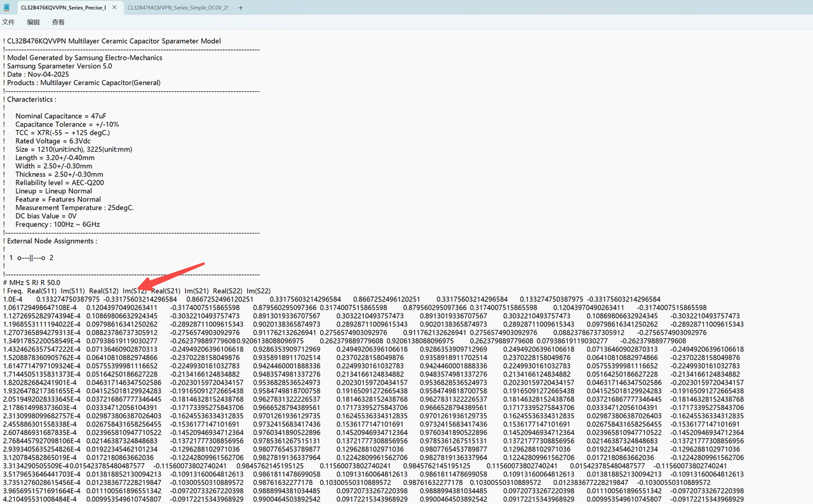
Task: Switch to CL32B476KQVVPN_Series_Simple_DC0V tab
Action: pyautogui.click(x=178, y=8)
